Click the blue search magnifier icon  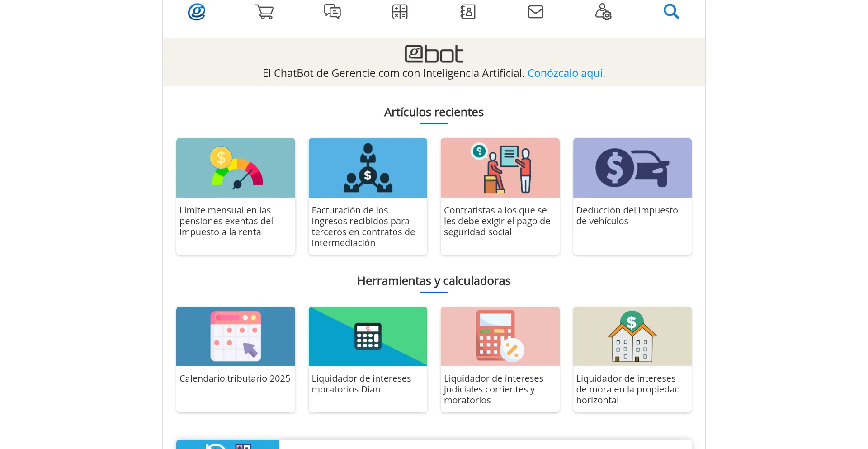pyautogui.click(x=671, y=12)
